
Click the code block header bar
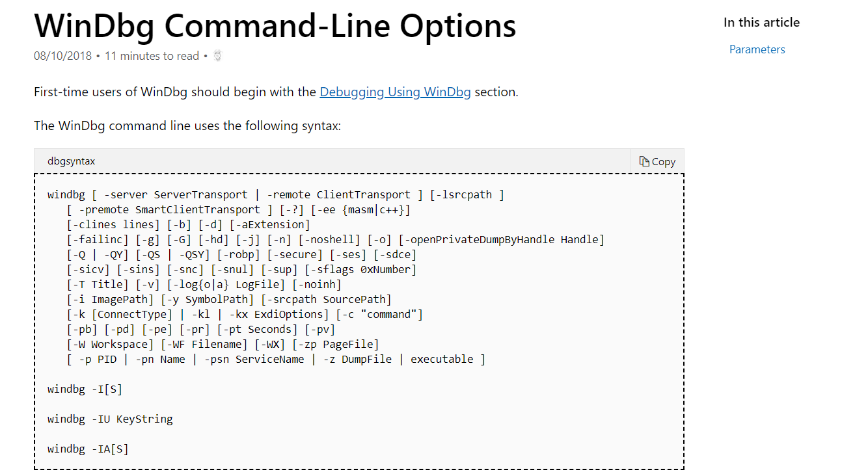[x=358, y=161]
